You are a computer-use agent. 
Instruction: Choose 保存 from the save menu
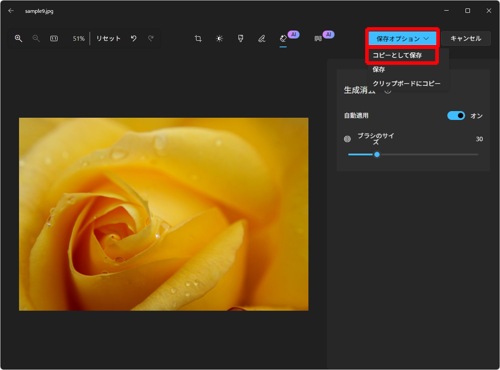point(379,69)
